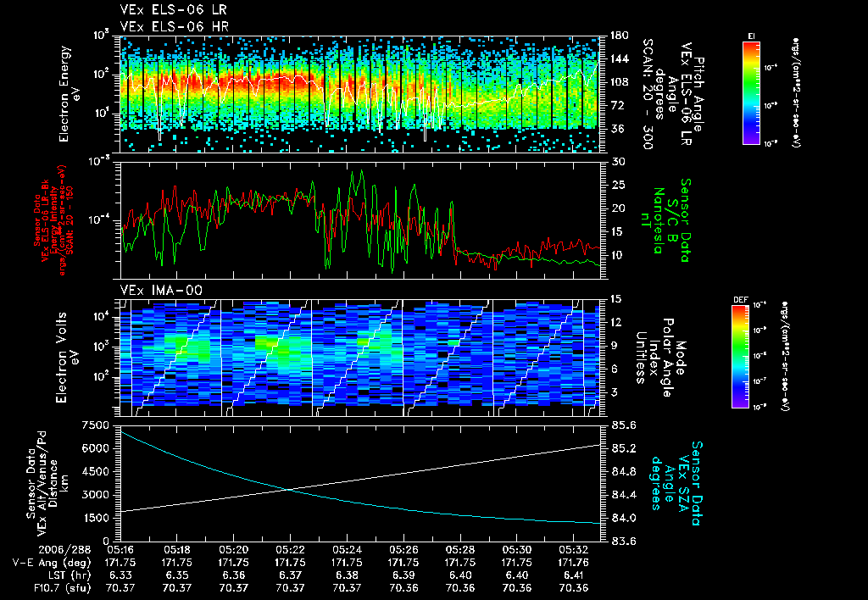Click the 1500 km altitude tick
The height and width of the screenshot is (600, 868).
[x=96, y=518]
